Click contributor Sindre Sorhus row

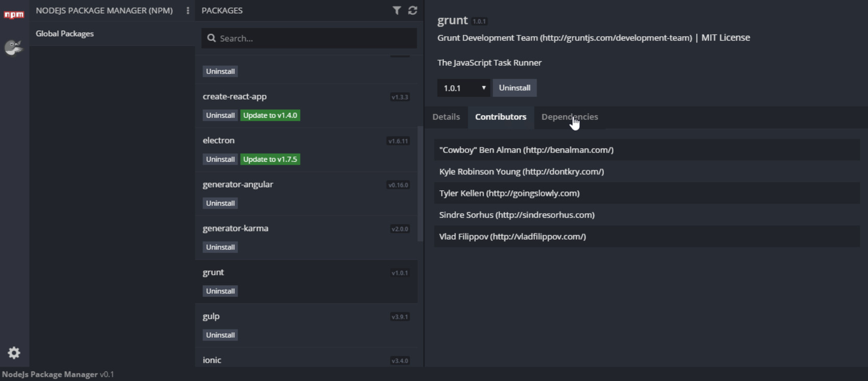647,215
